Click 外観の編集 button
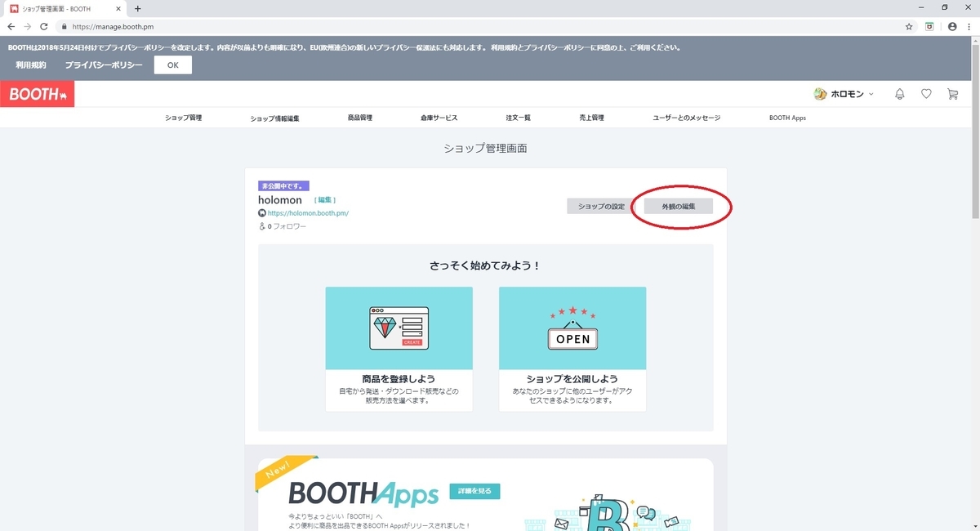Screen dimensions: 980x531 tap(679, 206)
